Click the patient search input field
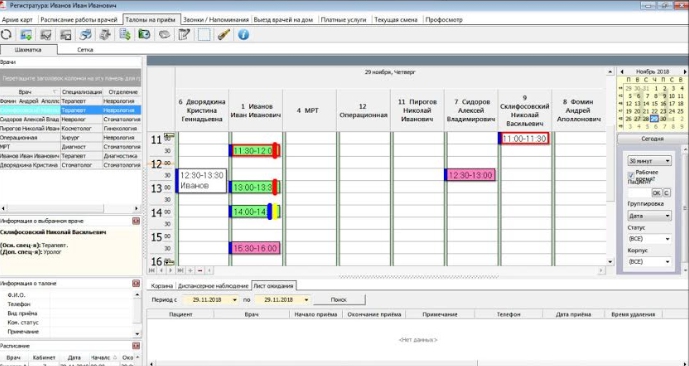The height and width of the screenshot is (366, 689). 639,193
